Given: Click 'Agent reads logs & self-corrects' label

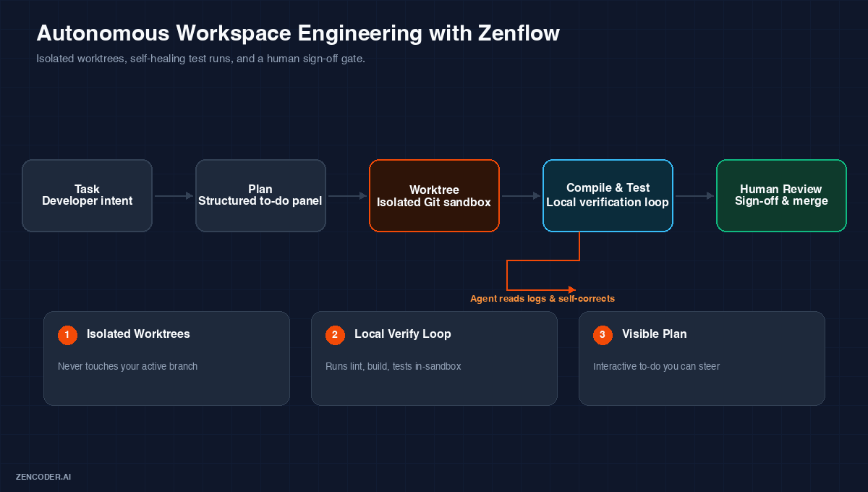Looking at the screenshot, I should tap(542, 298).
